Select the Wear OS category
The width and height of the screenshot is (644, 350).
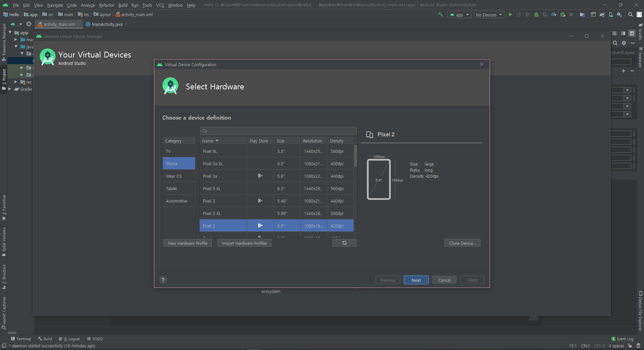[179, 176]
